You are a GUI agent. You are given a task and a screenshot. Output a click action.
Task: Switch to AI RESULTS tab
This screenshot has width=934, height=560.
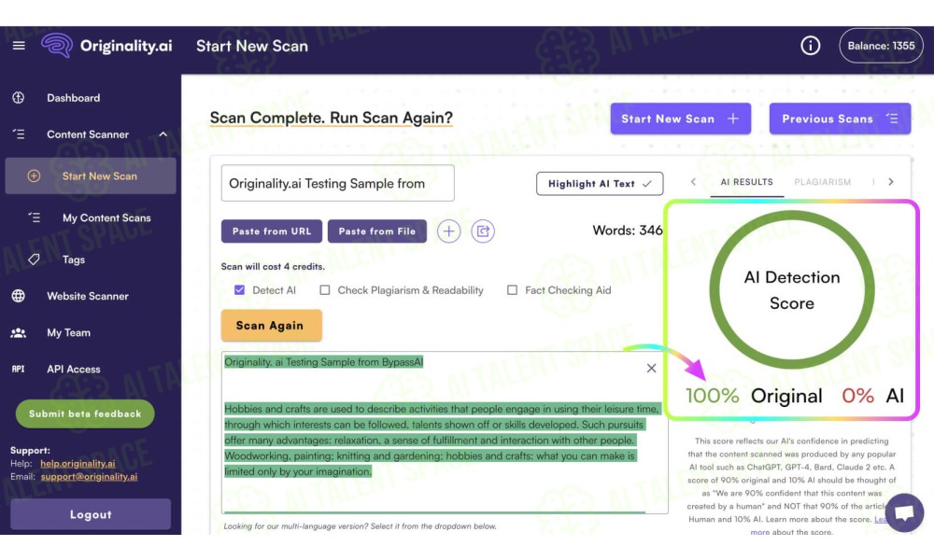(x=747, y=182)
